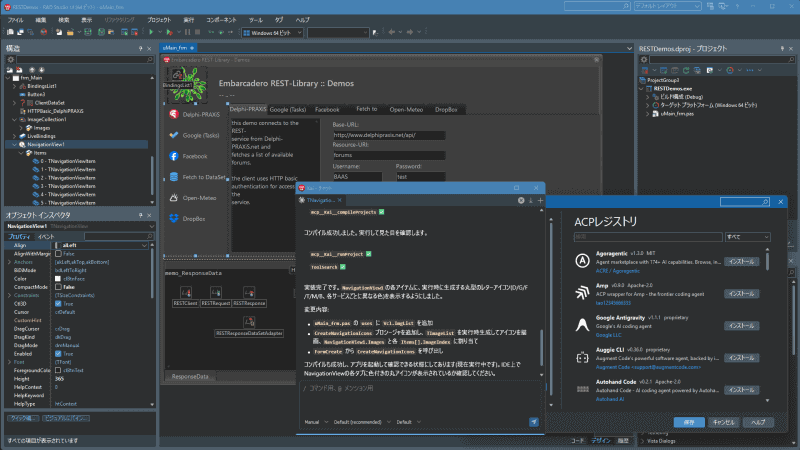Screen dimensions: 800x450
Task: Expand the Font property
Action: point(9,362)
